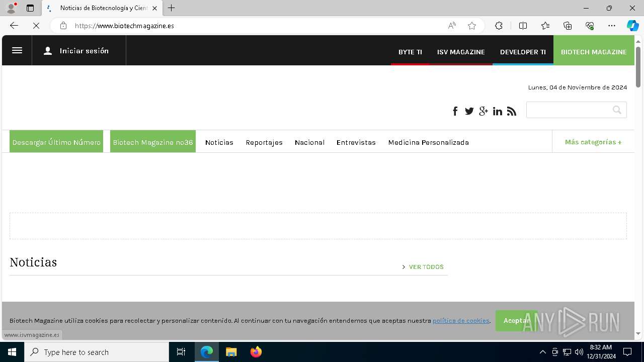This screenshot has height=362, width=644.
Task: Open Windows Start menu
Action: click(12, 352)
